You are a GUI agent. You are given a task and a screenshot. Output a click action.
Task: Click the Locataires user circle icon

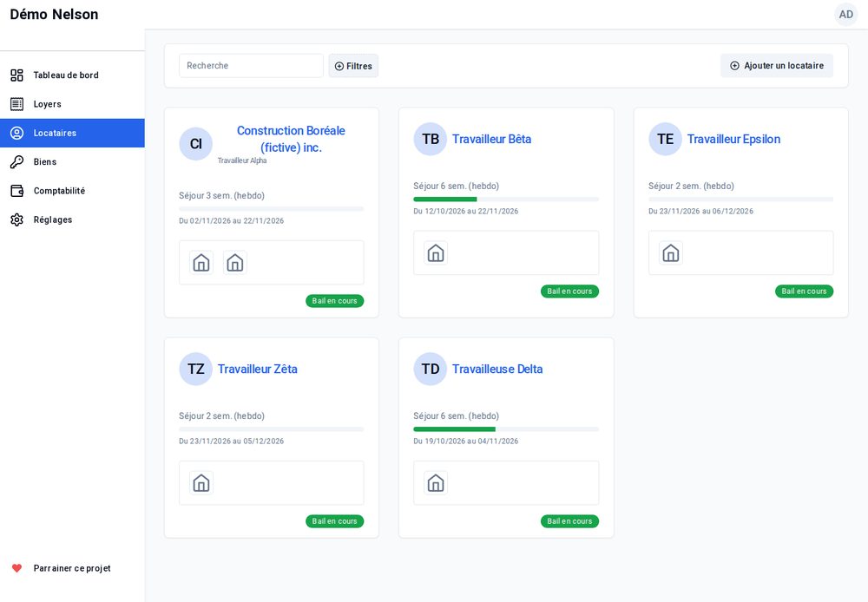coord(17,133)
